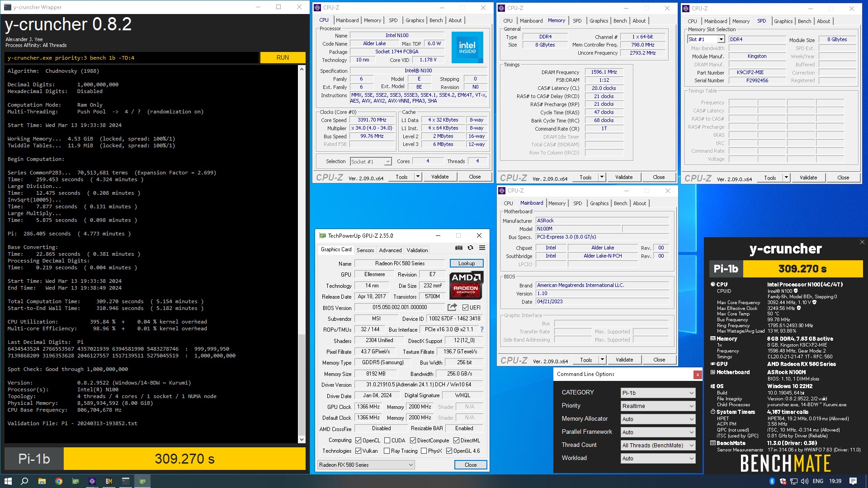This screenshot has width=868, height=488.
Task: Click the Intel Inside logo in CPU-Z
Action: pos(467,47)
